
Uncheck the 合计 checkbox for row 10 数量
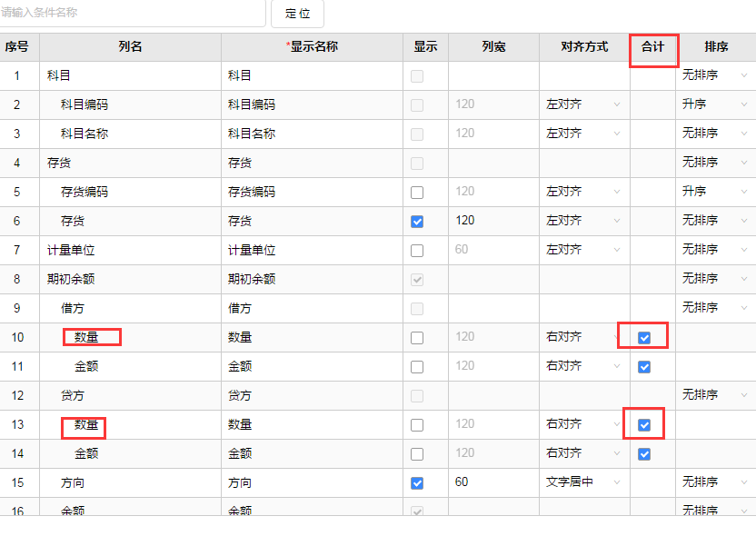(x=644, y=337)
